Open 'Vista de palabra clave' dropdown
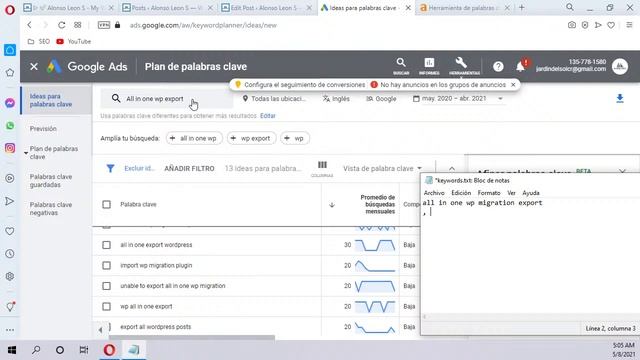This screenshot has width=640, height=360. click(x=382, y=169)
